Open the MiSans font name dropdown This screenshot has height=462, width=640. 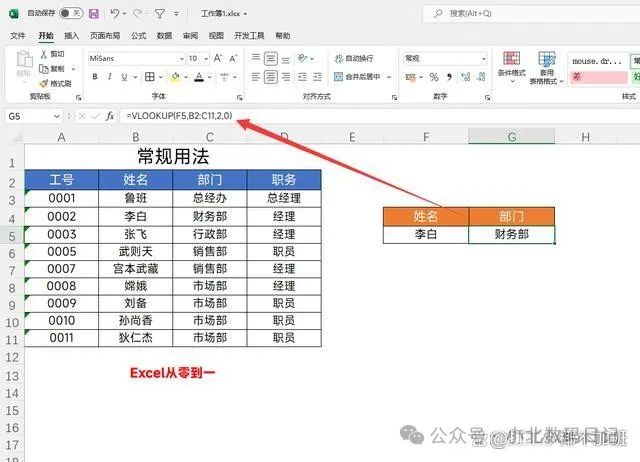(x=182, y=59)
